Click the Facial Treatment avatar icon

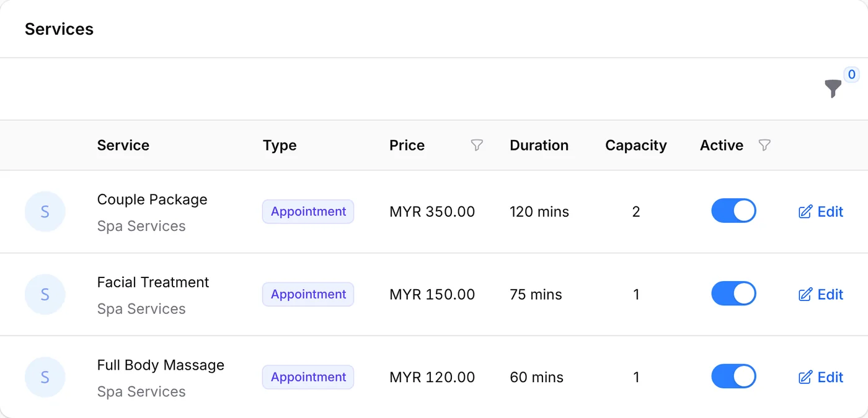45,295
